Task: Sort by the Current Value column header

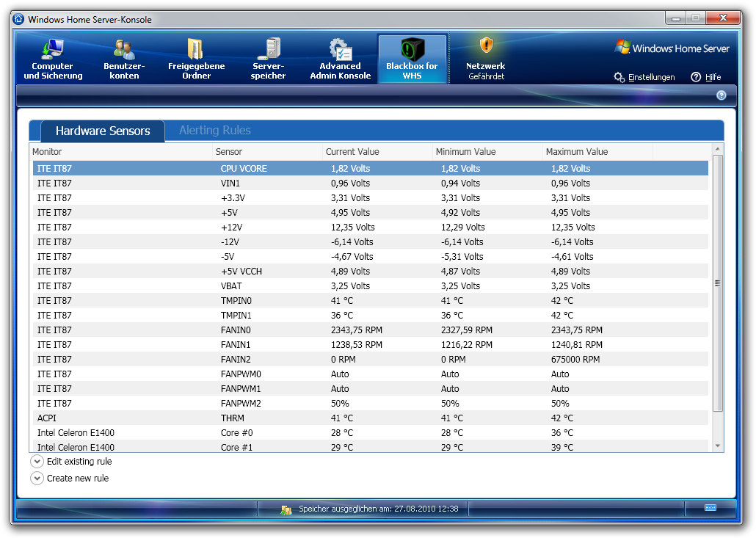Action: pyautogui.click(x=377, y=151)
